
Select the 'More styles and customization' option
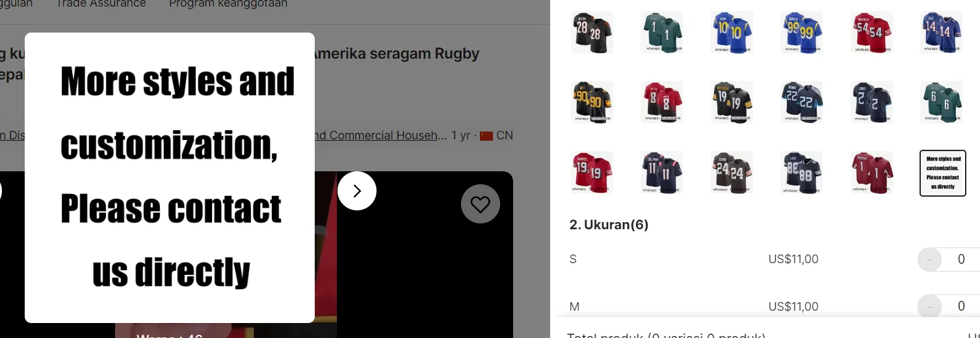942,173
